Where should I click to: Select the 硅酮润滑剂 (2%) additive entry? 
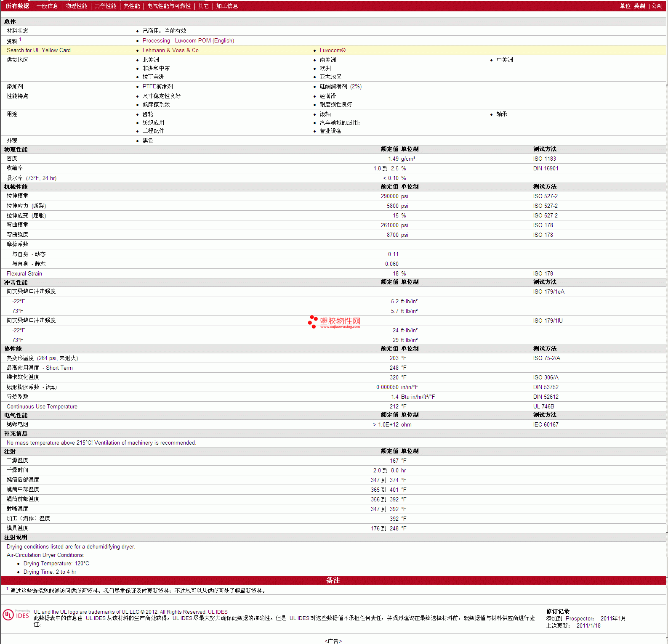[x=341, y=86]
